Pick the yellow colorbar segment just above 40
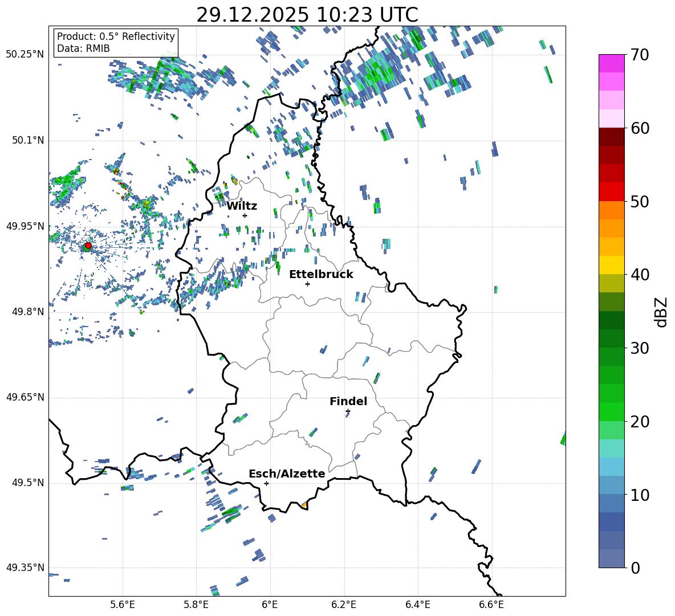 pyautogui.click(x=612, y=265)
